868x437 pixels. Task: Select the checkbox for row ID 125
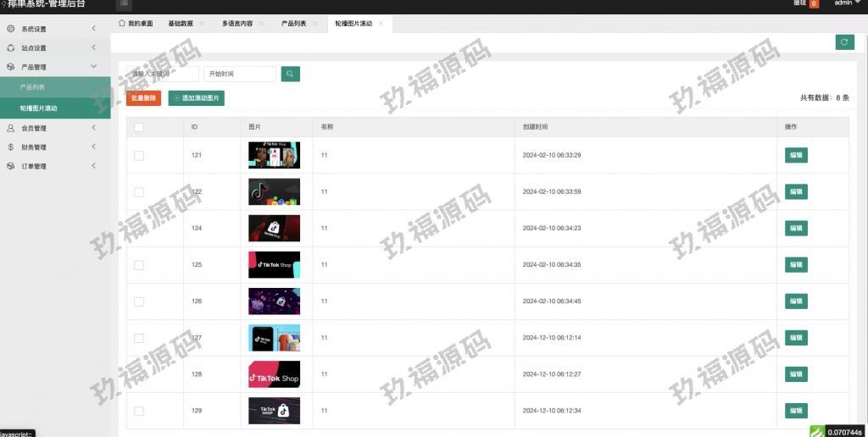point(139,265)
